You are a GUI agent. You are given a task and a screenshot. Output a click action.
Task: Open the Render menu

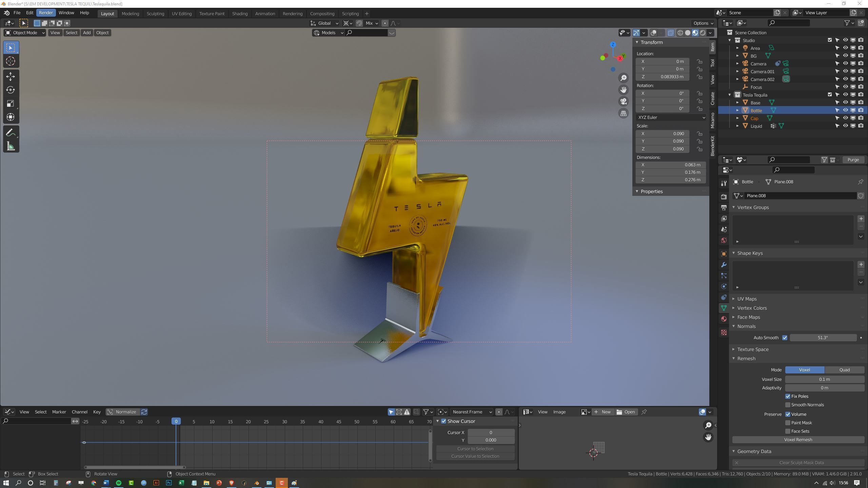tap(46, 13)
